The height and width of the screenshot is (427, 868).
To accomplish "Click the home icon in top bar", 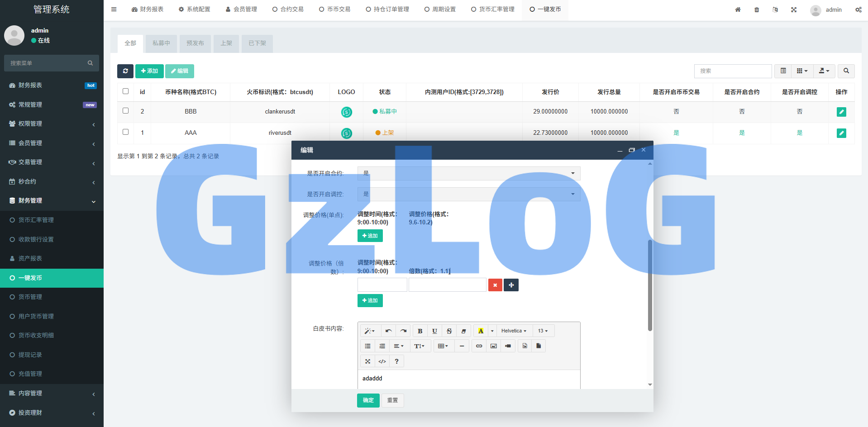I will [738, 9].
